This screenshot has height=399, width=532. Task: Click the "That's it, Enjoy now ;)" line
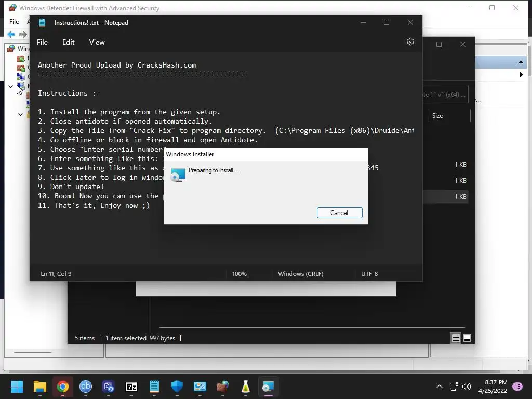point(94,205)
